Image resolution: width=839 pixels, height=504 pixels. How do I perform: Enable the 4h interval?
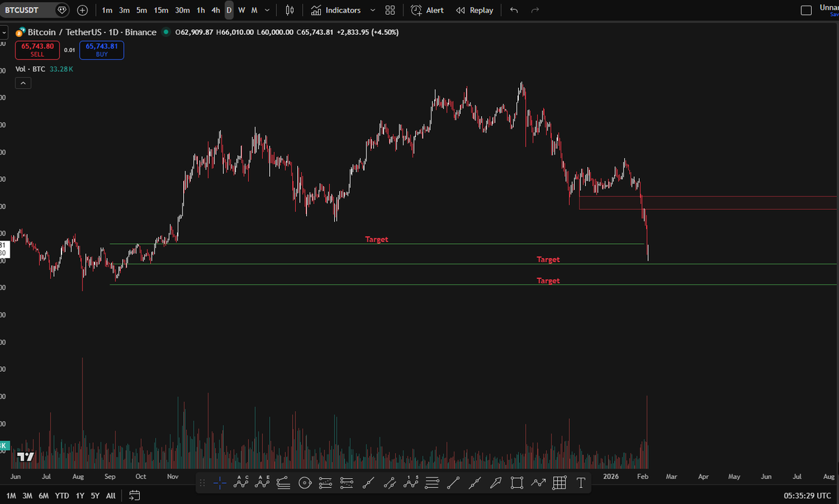click(215, 10)
